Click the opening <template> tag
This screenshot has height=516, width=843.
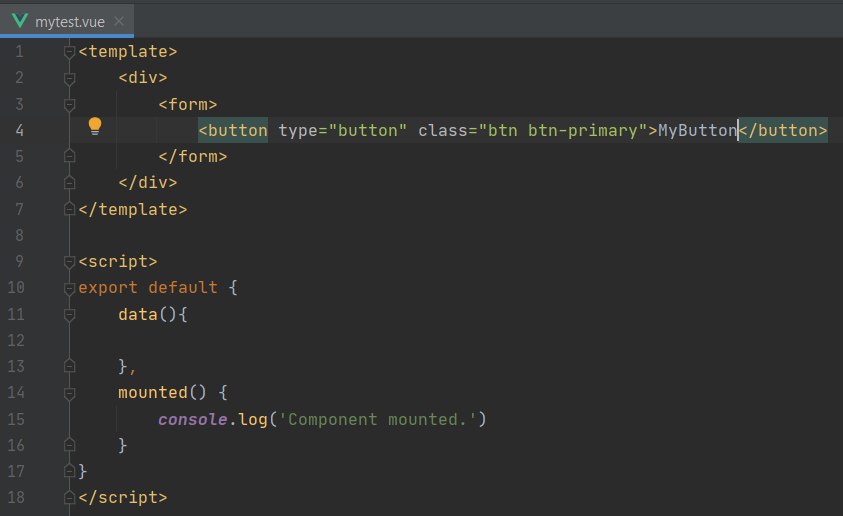pos(128,52)
